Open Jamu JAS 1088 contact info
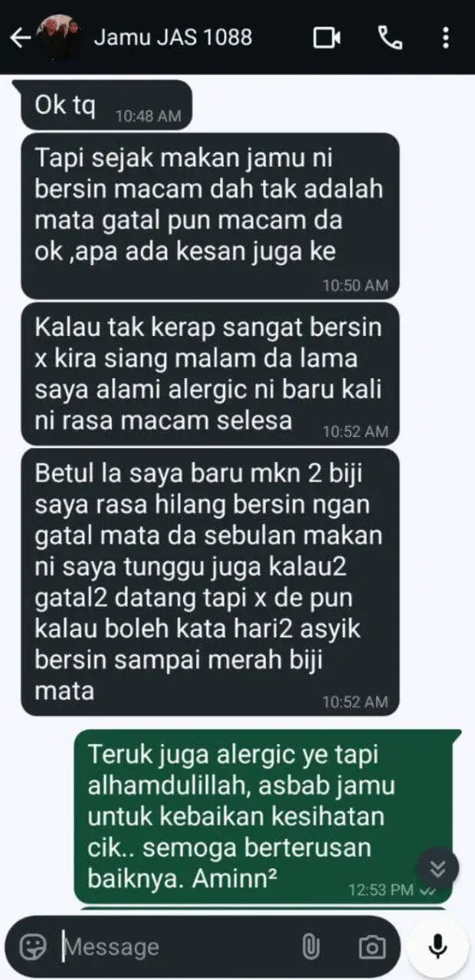This screenshot has height=980, width=475. click(172, 37)
